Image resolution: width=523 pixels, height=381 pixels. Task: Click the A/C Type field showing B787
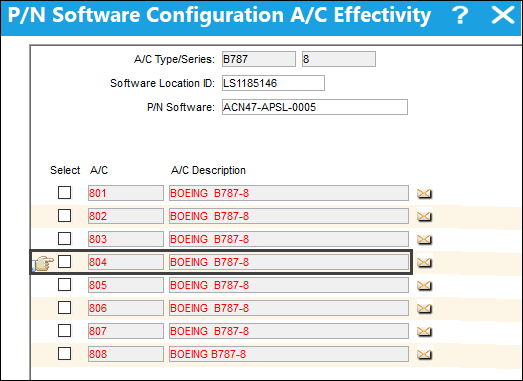click(x=259, y=59)
